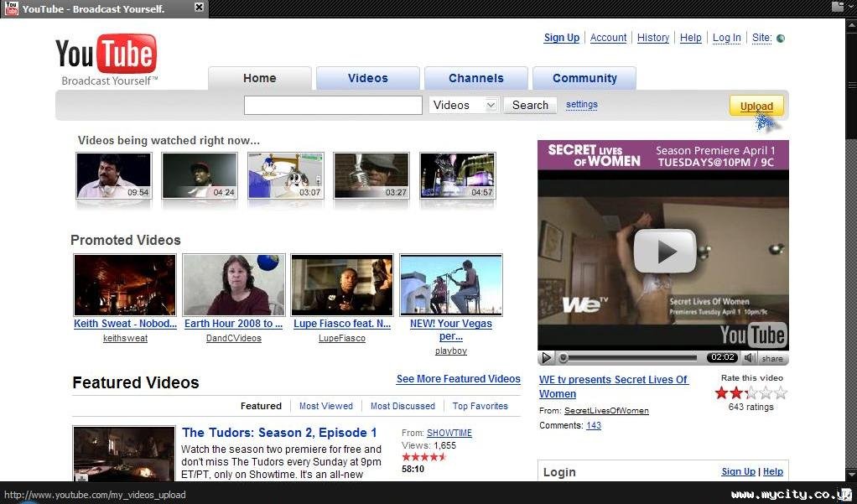Screen dimensions: 857x504
Task: Open the Help link in the header
Action: click(x=691, y=38)
